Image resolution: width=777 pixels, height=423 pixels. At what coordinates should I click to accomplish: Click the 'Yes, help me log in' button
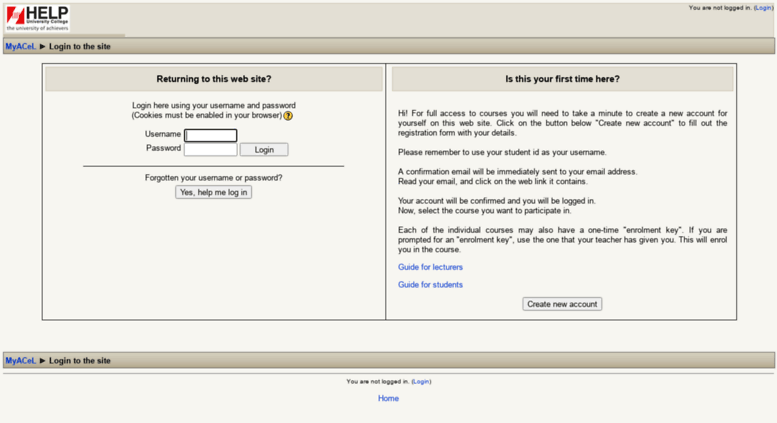(214, 192)
